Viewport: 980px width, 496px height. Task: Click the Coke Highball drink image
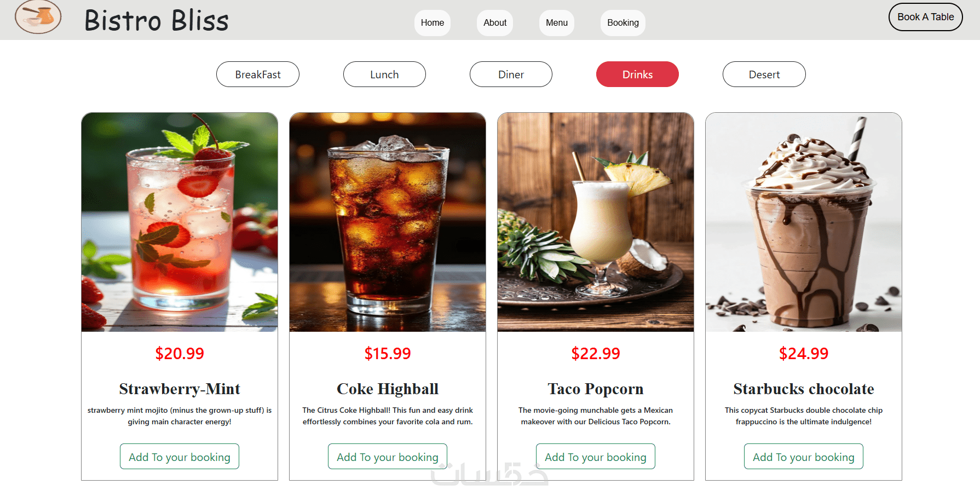pos(388,222)
